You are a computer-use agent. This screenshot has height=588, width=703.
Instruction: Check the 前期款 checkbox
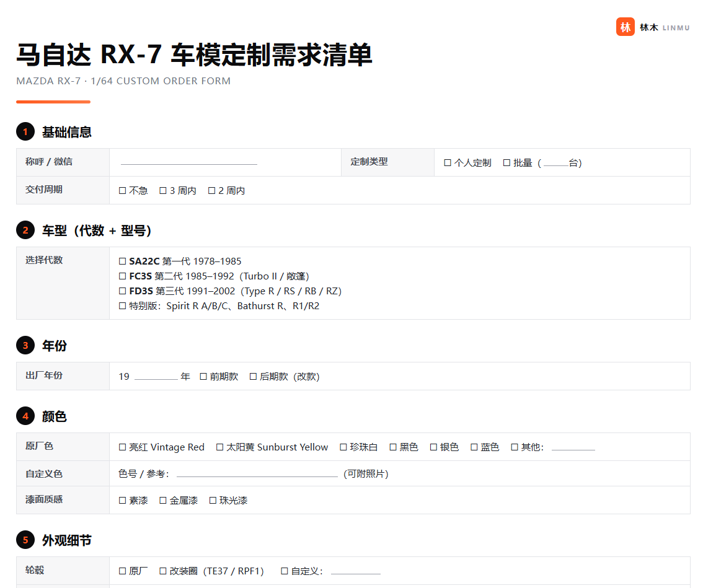point(203,377)
